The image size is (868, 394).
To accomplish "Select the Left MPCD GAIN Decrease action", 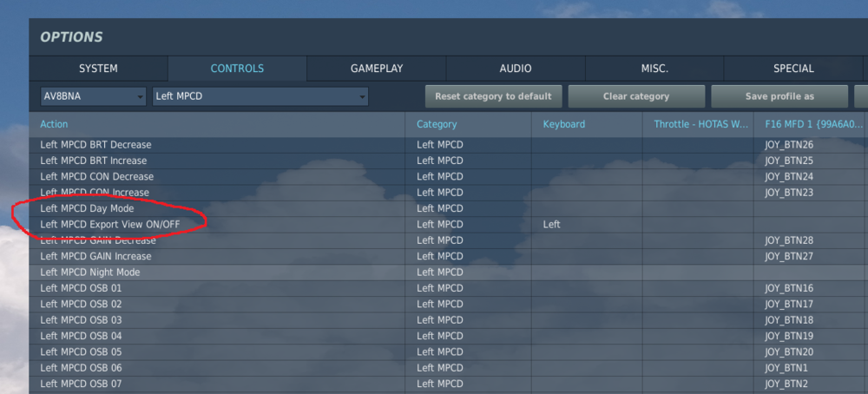I will 217,240.
